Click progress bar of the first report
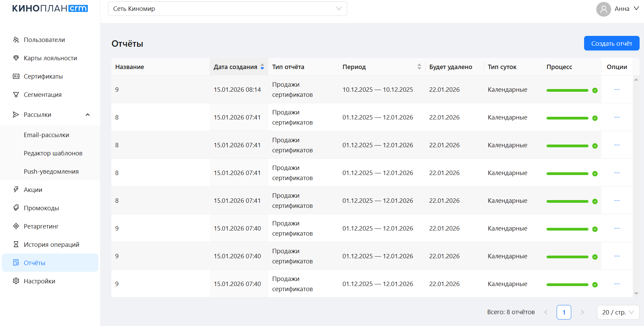This screenshot has width=644, height=326. pyautogui.click(x=567, y=90)
